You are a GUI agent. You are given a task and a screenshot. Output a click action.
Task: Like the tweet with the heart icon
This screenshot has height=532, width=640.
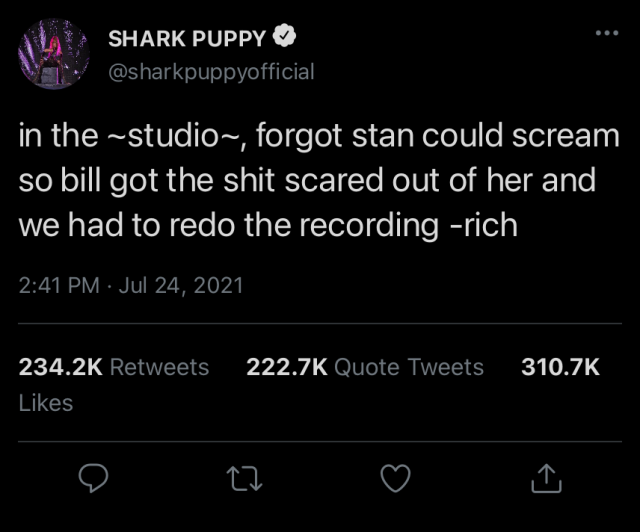397,479
